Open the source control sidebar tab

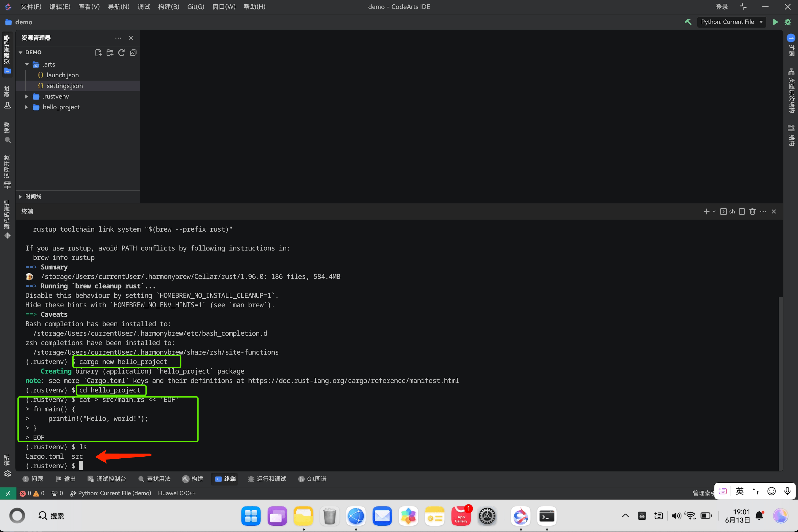pos(7,219)
